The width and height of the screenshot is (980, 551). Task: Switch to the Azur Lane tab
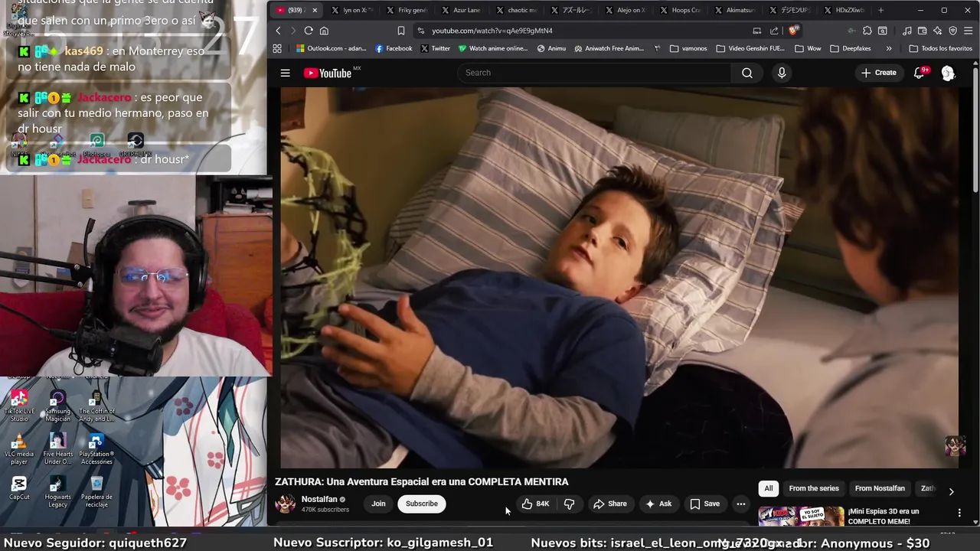coord(461,10)
